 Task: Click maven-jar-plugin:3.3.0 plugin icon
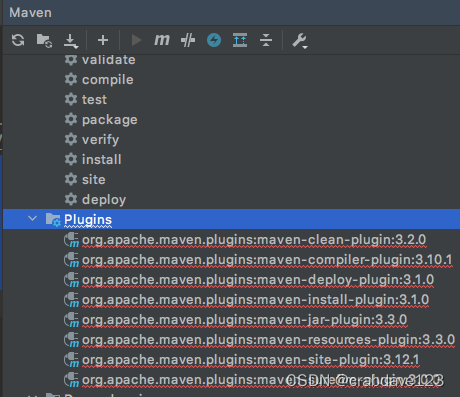pyautogui.click(x=71, y=320)
